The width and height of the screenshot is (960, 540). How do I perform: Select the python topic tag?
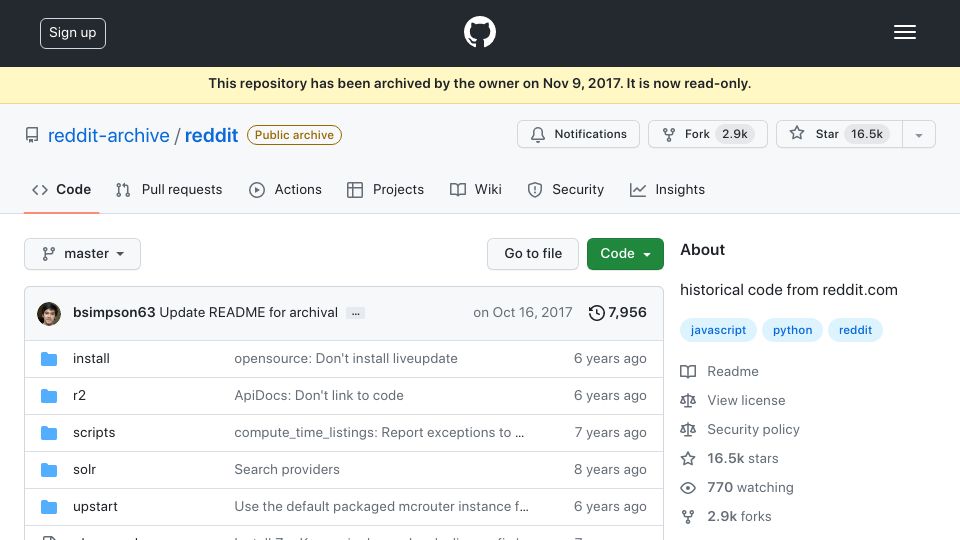(x=792, y=331)
